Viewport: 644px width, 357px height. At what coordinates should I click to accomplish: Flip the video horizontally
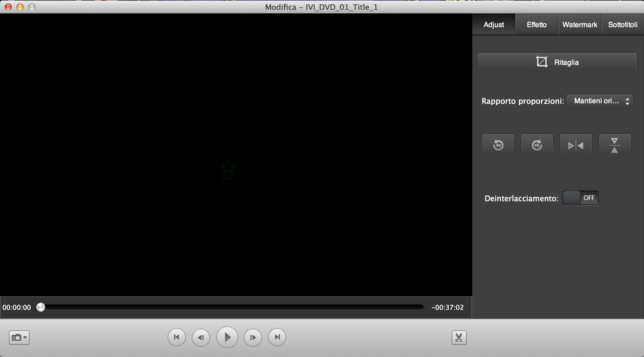576,145
